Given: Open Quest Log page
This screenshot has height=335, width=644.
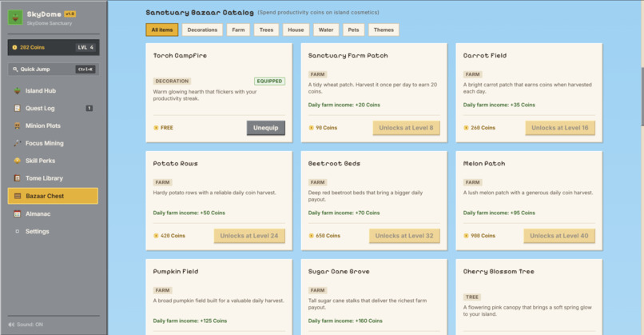Looking at the screenshot, I should [x=53, y=108].
